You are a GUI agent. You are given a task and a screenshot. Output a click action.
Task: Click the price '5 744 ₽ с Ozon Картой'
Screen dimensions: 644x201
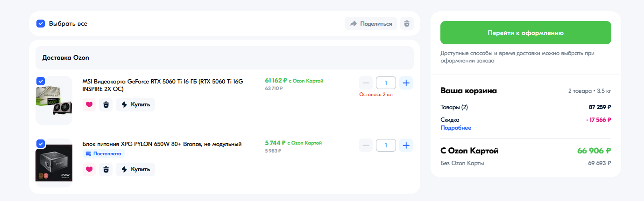(293, 143)
